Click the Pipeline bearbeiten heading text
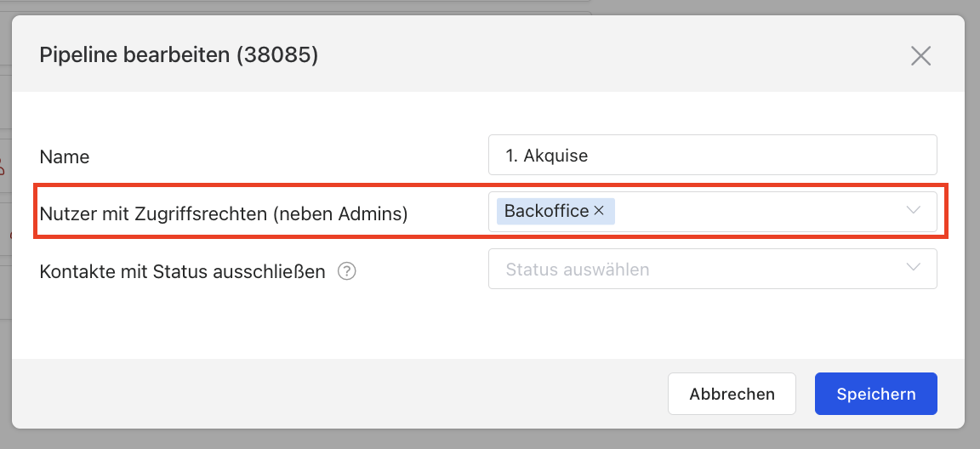This screenshot has height=449, width=980. coord(134,56)
